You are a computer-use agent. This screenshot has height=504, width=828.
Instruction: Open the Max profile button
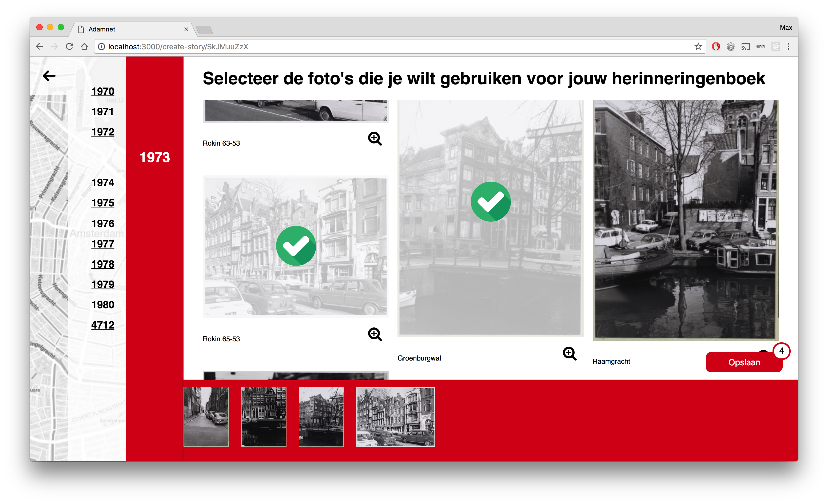(x=786, y=28)
